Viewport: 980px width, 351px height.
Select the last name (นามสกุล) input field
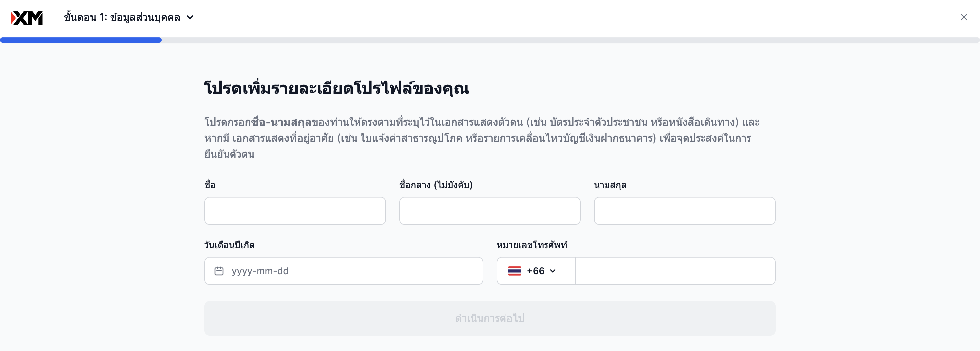click(684, 211)
